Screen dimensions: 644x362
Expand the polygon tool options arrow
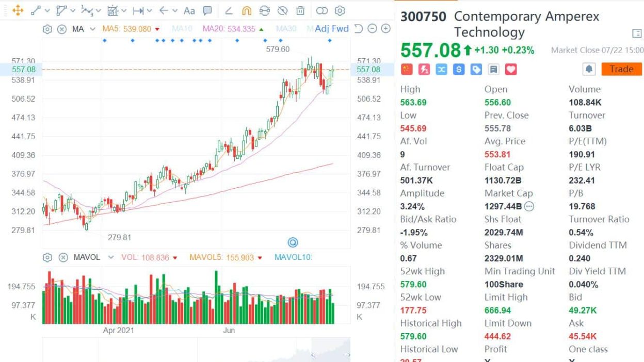(x=73, y=10)
